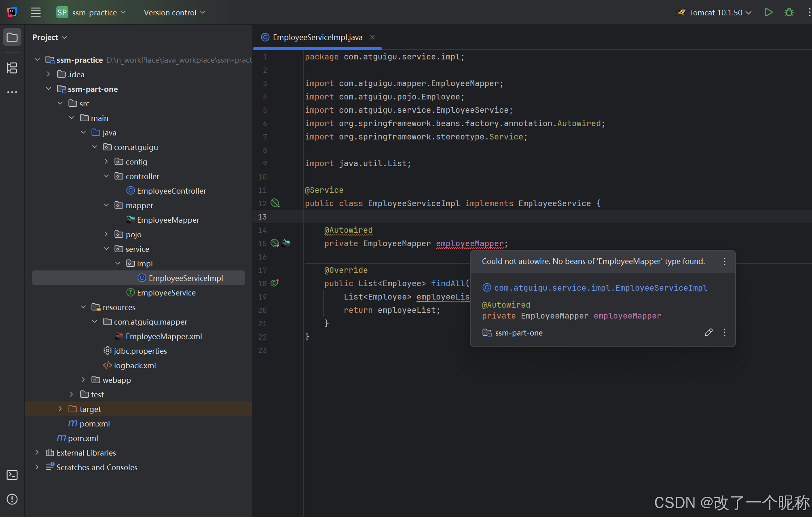812x517 pixels.
Task: Click the implemented-method gutter icon on line 18
Action: (275, 283)
